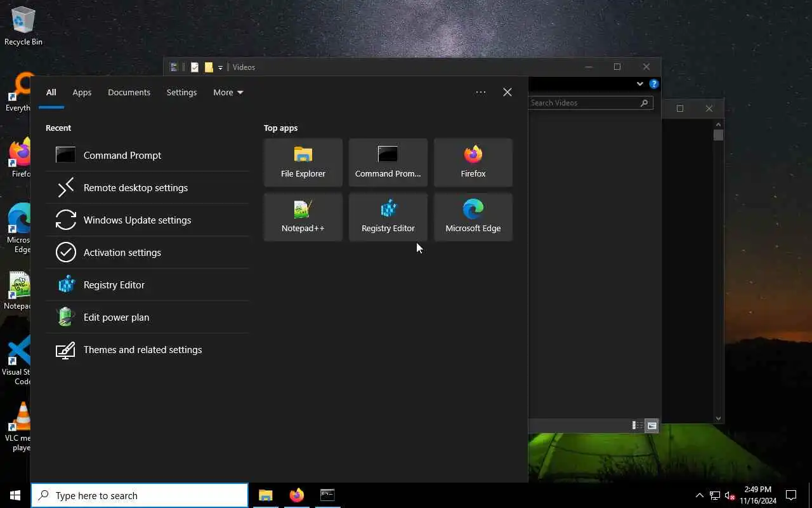Viewport: 812px width, 508px height.
Task: Maximize the Videos window
Action: pos(617,67)
